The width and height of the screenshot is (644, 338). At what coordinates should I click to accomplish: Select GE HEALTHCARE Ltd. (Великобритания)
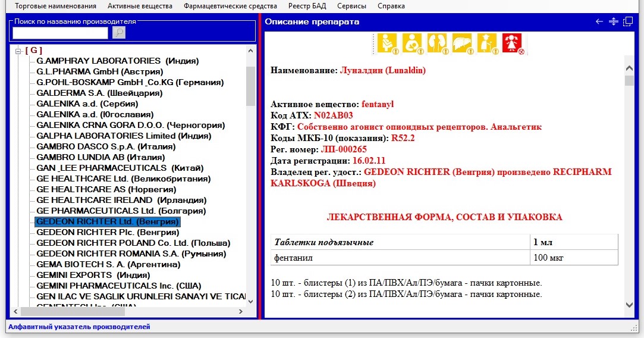[123, 179]
